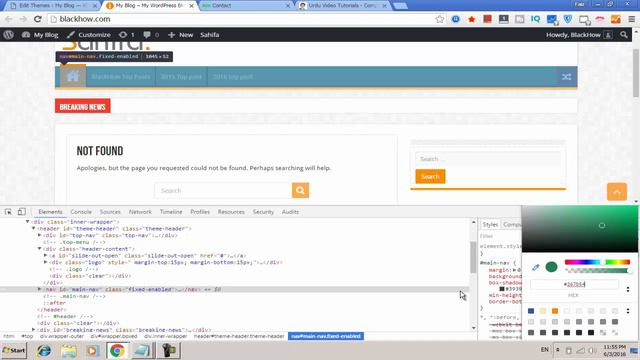Reload the blackhow.com page
The width and height of the screenshot is (640, 360).
[x=38, y=19]
